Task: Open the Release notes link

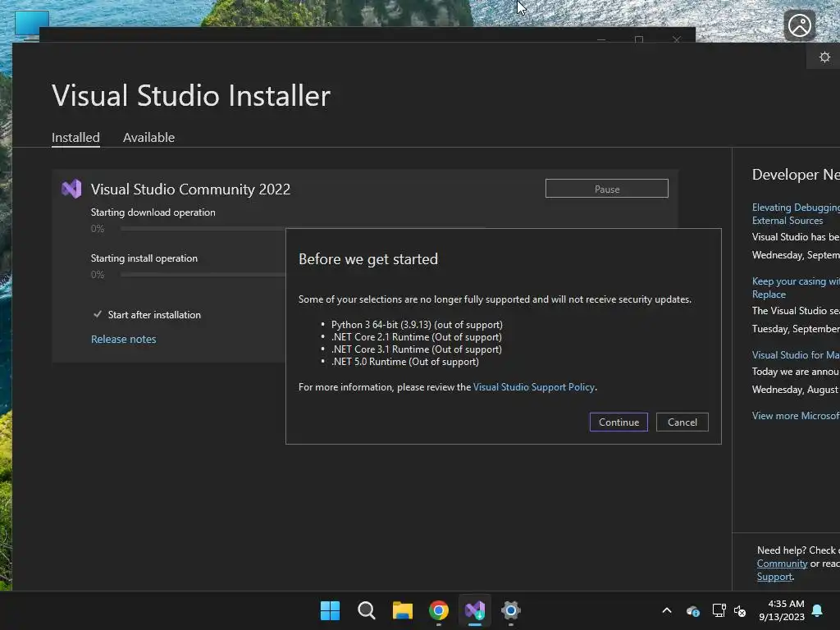Action: [x=123, y=339]
